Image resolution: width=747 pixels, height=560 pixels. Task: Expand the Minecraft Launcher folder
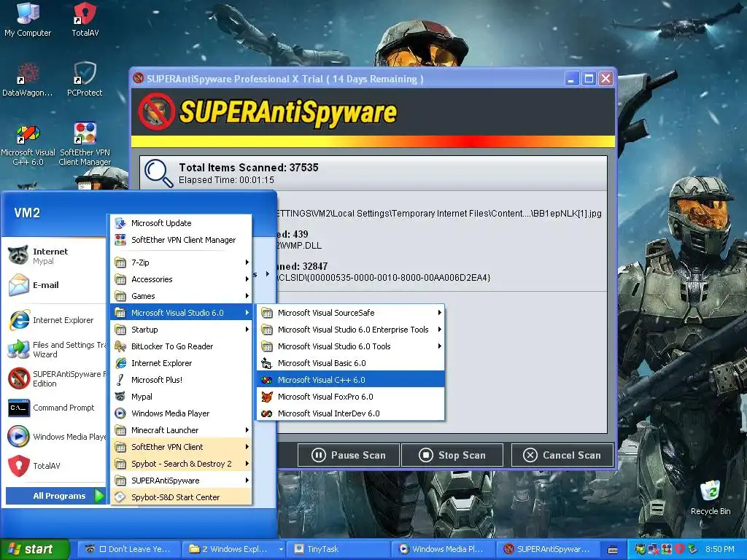coord(182,430)
